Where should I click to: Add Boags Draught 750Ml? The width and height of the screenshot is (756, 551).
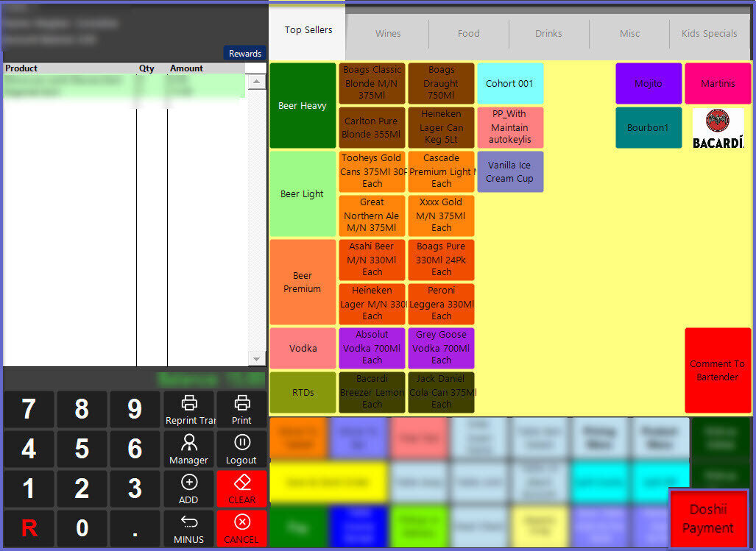(x=441, y=83)
